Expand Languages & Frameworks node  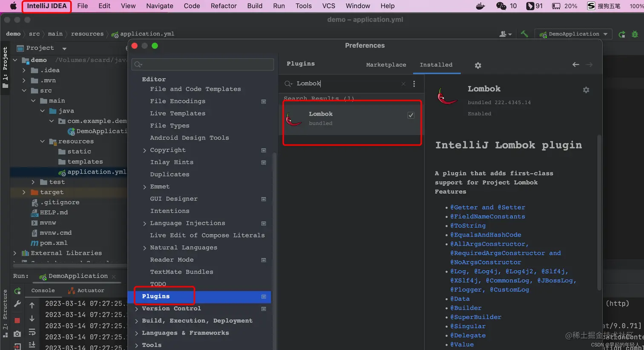(137, 333)
